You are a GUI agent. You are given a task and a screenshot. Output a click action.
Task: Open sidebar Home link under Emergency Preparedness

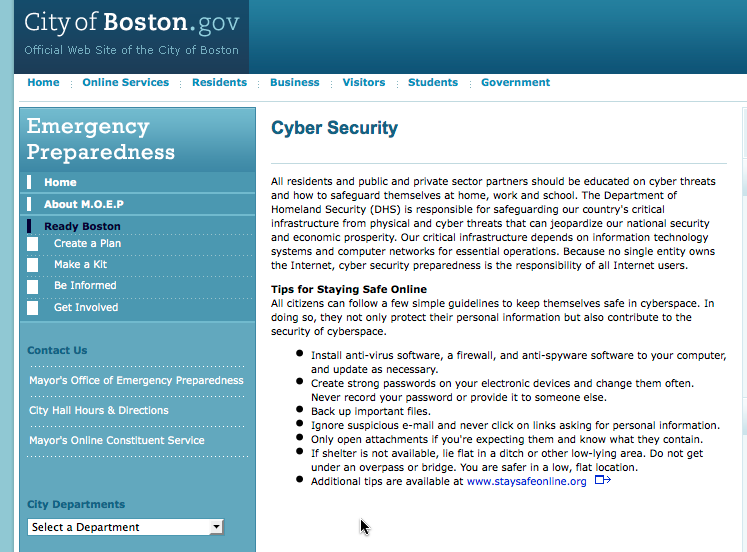pos(60,182)
